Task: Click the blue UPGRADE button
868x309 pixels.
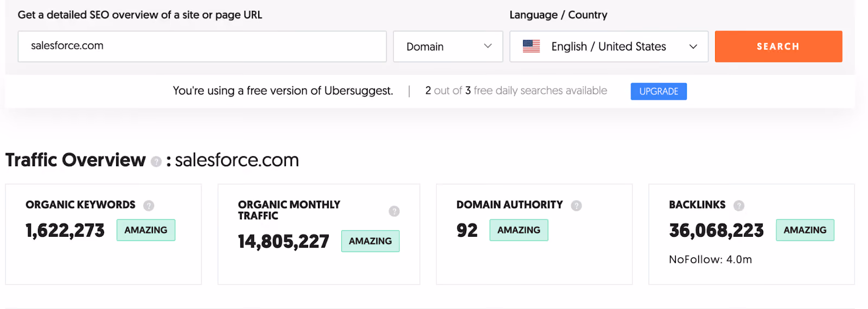Action: (x=659, y=91)
